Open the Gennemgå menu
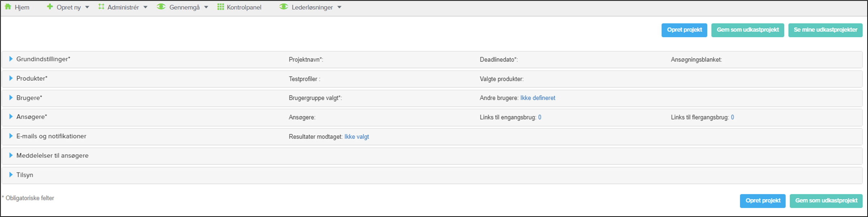This screenshot has width=868, height=217. [x=184, y=7]
